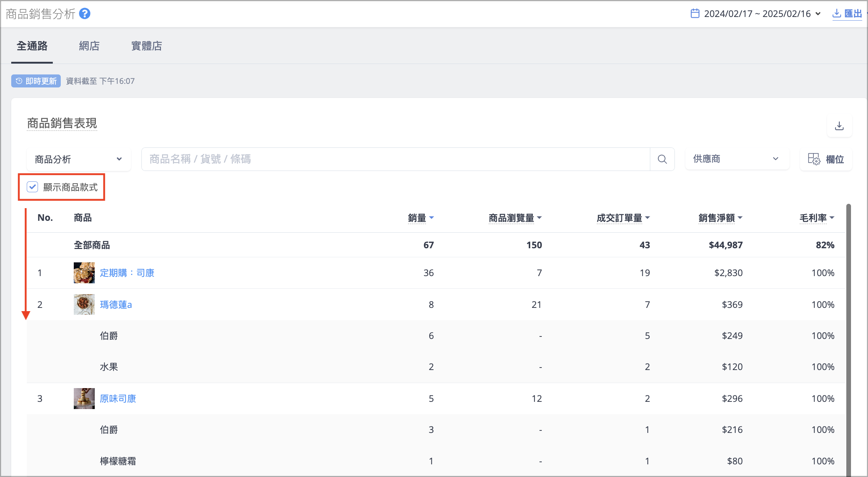Click the 檸檬糖霜 variant row
This screenshot has height=477, width=868.
click(x=436, y=461)
